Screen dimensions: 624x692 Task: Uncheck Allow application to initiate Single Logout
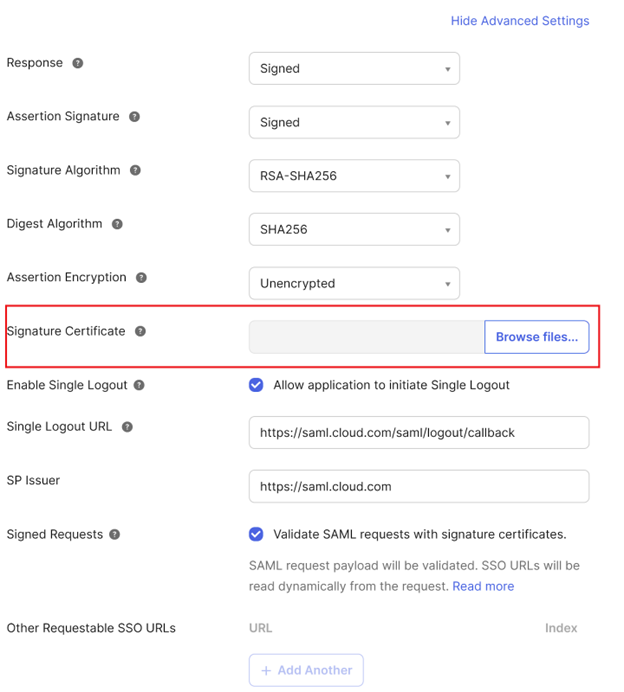[256, 385]
